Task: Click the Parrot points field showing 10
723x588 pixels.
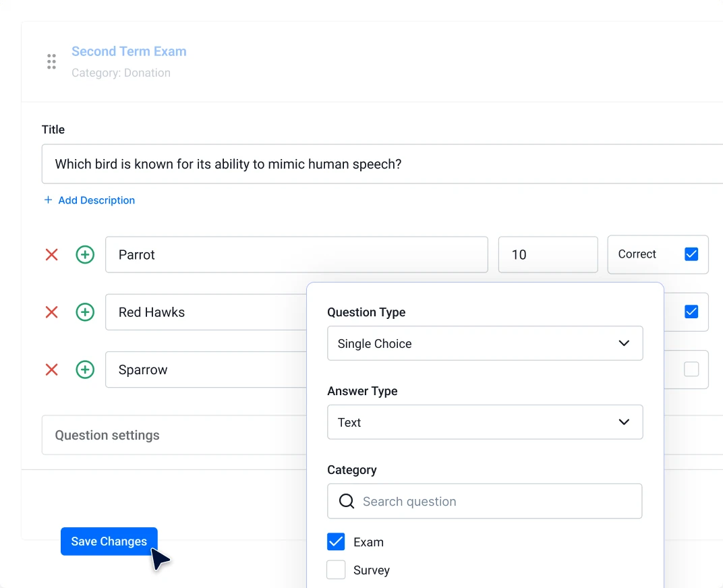Action: [x=548, y=255]
